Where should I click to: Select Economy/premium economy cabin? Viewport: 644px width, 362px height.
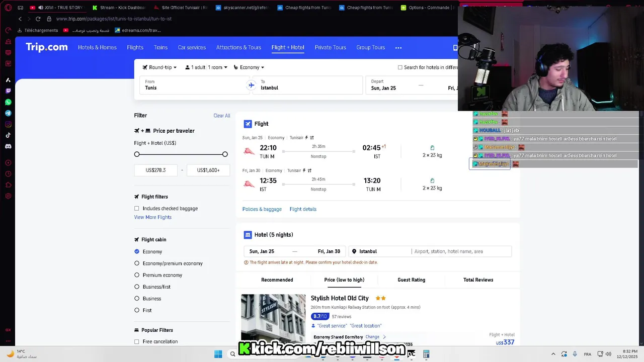pos(137,263)
